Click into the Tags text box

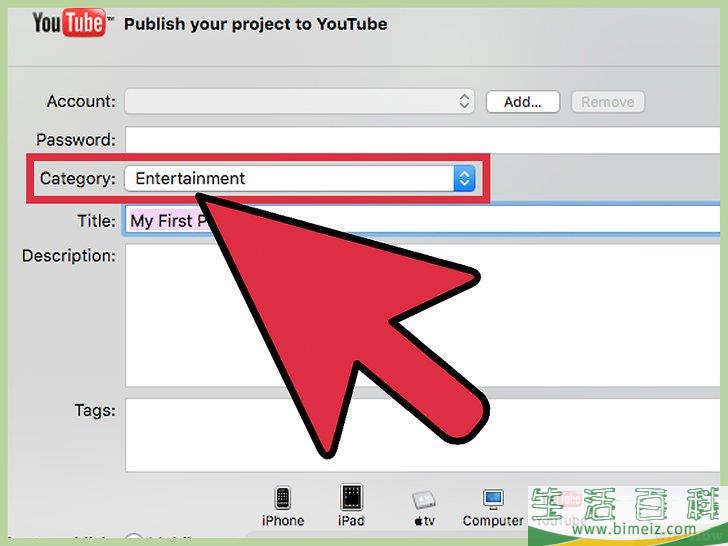(x=422, y=435)
